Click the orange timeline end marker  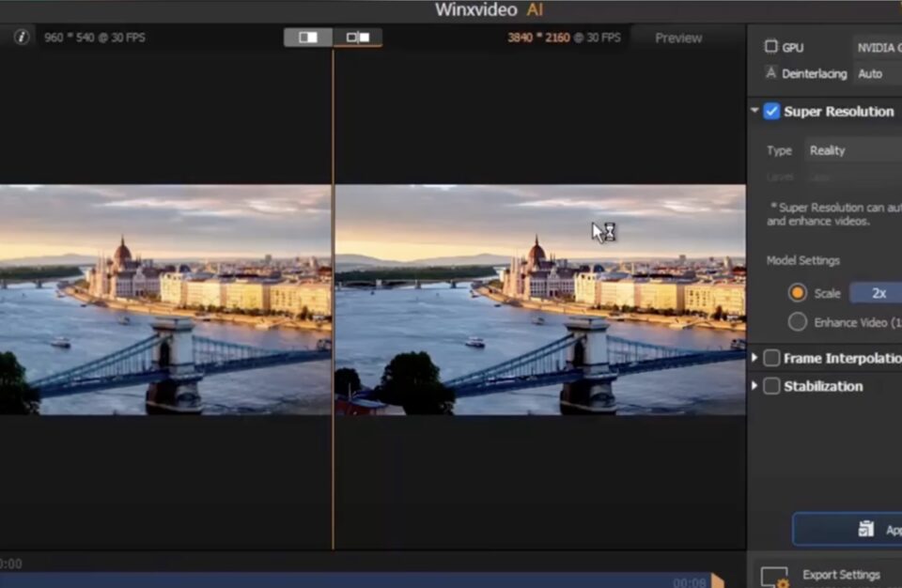tap(717, 580)
